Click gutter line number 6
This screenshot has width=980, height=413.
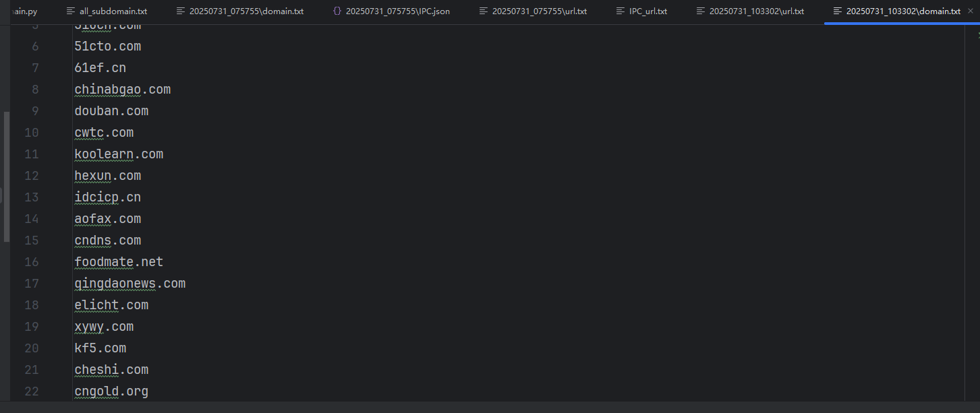pyautogui.click(x=35, y=46)
